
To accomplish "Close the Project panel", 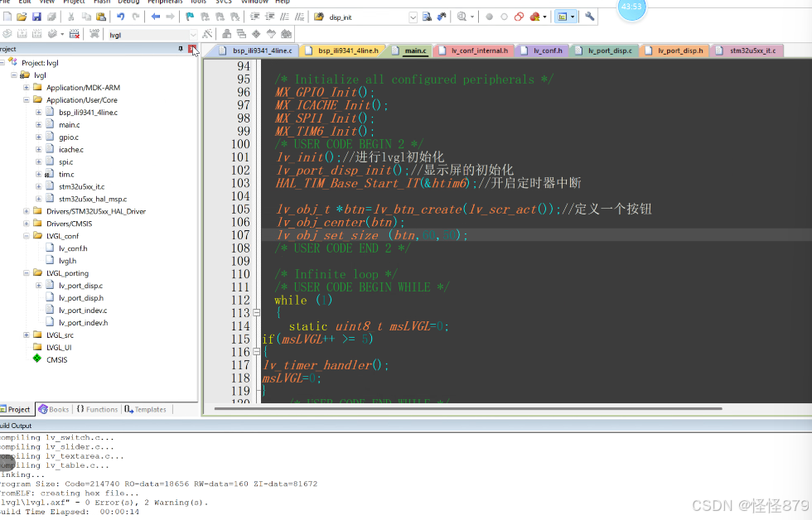I will [x=192, y=49].
